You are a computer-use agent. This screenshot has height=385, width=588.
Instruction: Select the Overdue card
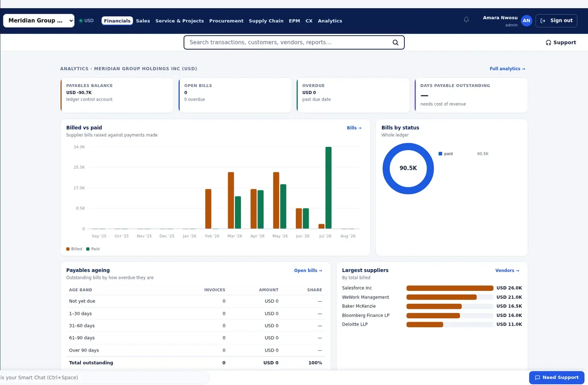pyautogui.click(x=353, y=95)
